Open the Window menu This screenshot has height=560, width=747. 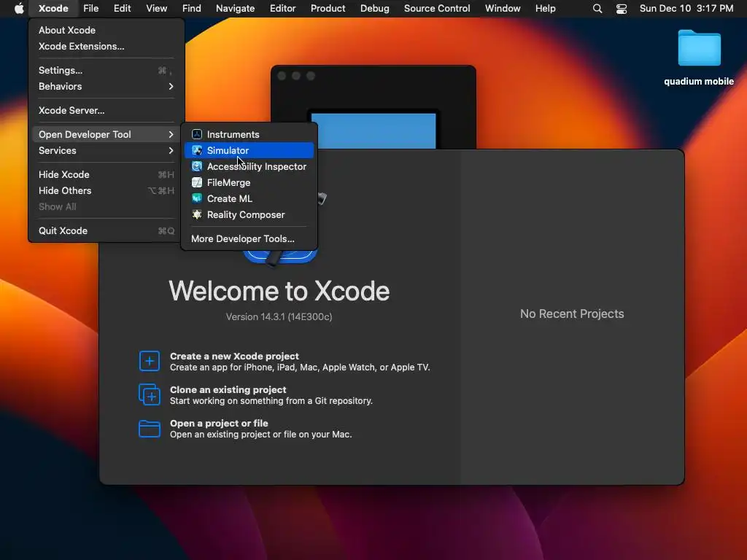coord(503,8)
